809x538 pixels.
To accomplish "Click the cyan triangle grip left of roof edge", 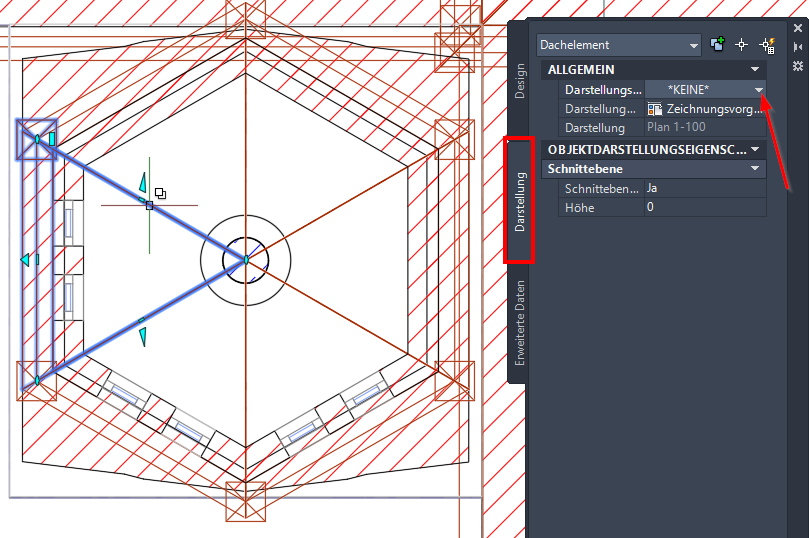I will pyautogui.click(x=25, y=259).
